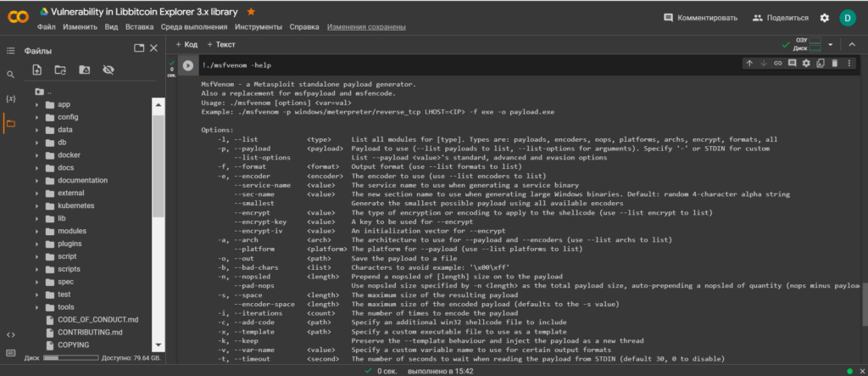
Task: Copy link to the cell
Action: (x=778, y=63)
